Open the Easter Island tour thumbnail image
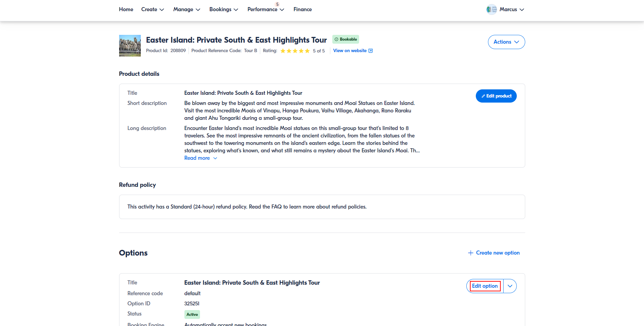 [130, 46]
